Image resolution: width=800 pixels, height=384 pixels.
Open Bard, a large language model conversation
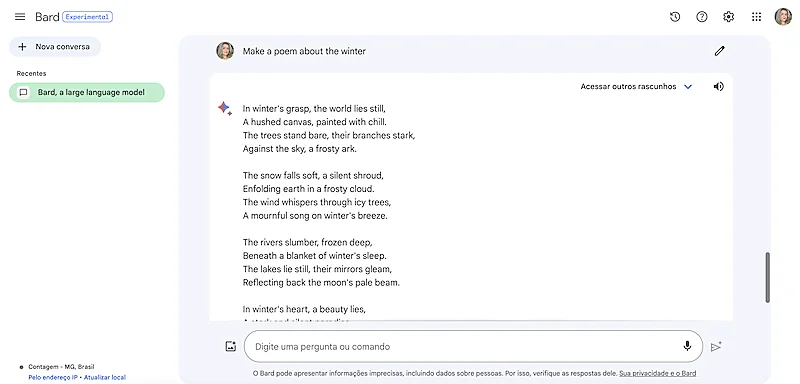coord(87,93)
